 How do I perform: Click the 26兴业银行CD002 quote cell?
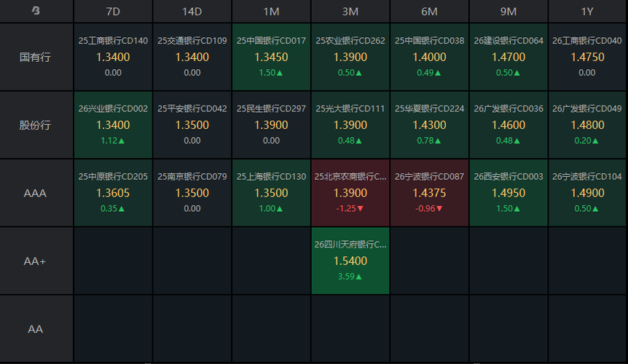coord(113,124)
